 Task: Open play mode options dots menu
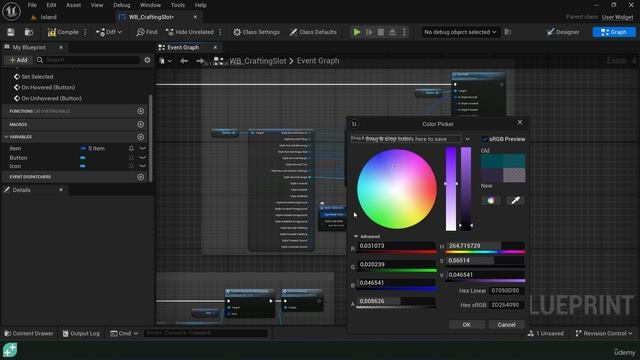tap(404, 32)
